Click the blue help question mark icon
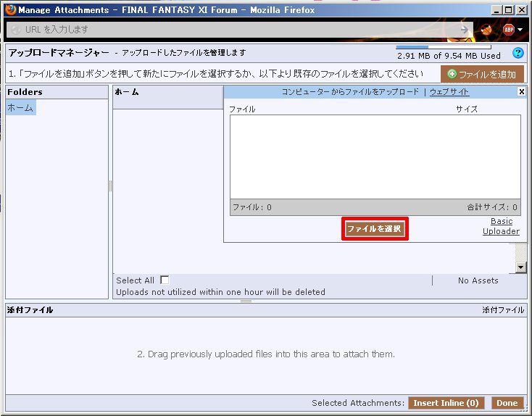The height and width of the screenshot is (416, 532). [x=518, y=53]
